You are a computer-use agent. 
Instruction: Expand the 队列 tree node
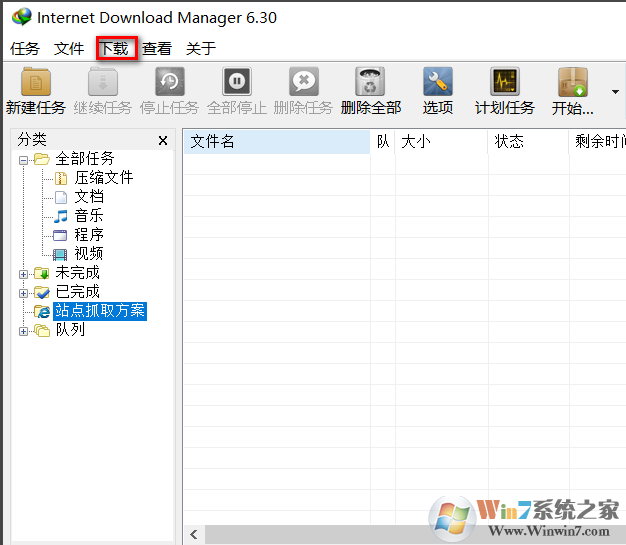(24, 330)
